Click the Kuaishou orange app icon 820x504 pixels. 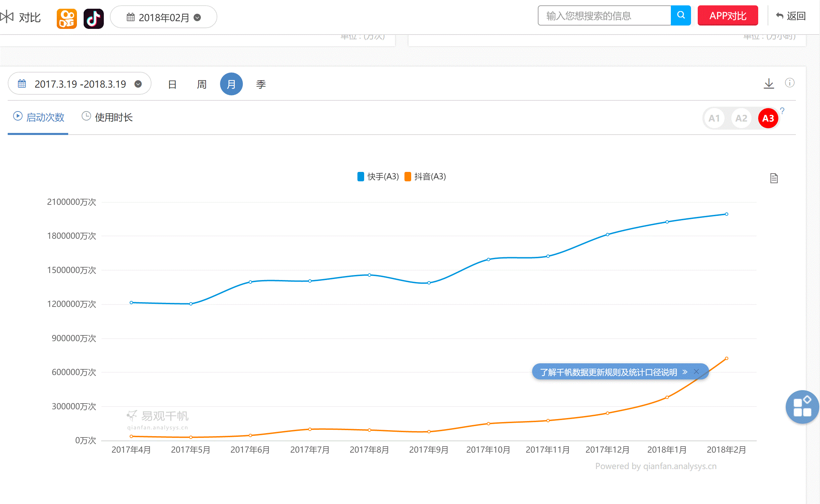(67, 18)
